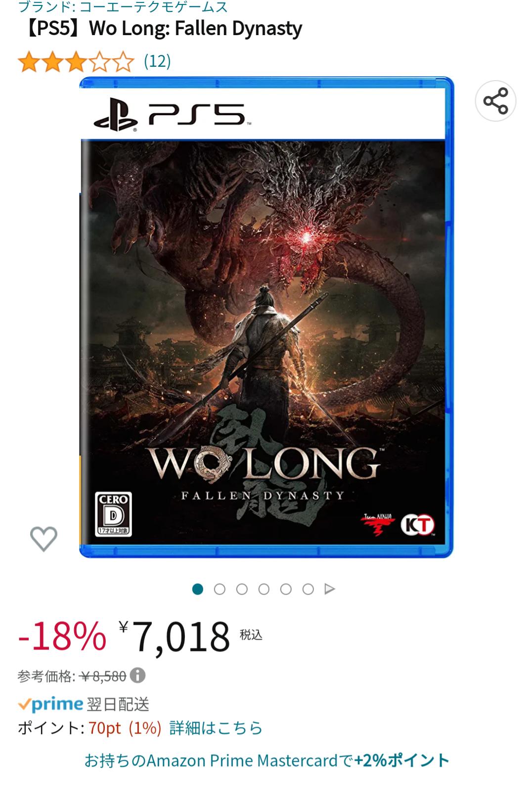Select third image carousel dot
The image size is (532, 785).
[242, 589]
